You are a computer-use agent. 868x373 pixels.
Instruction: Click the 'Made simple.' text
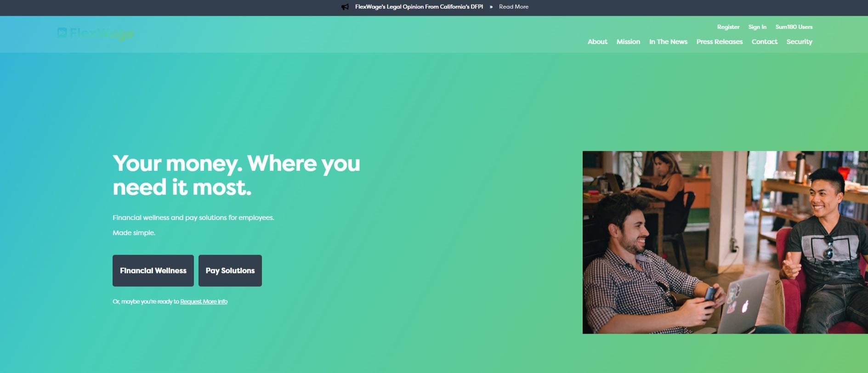point(134,233)
